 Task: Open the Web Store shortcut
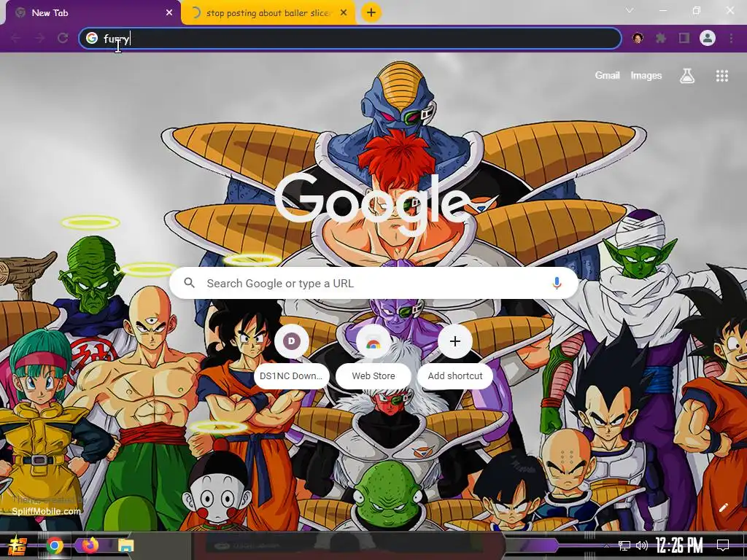373,357
